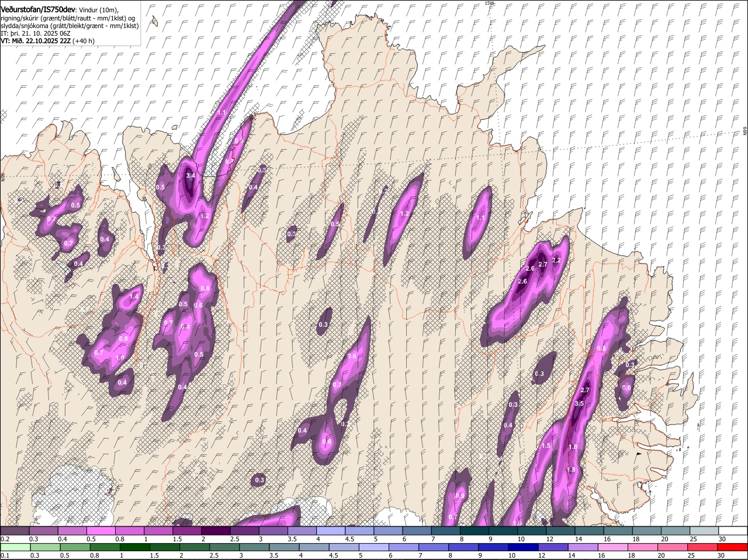Click the 3.4 precipitation value on the map

[x=191, y=175]
